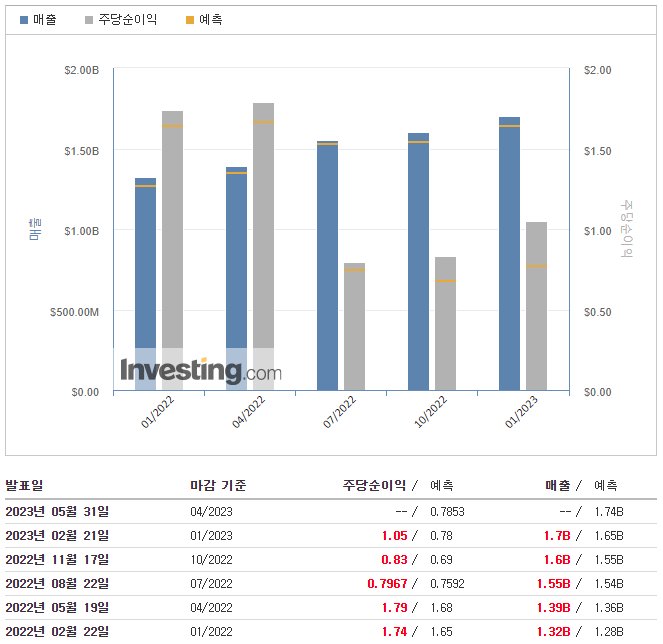Click the $1.00 right axis label
This screenshot has width=663, height=644.
point(597,231)
